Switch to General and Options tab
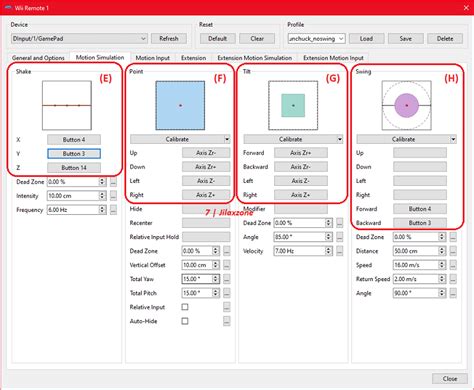Screen dimensions: 474x390 pyautogui.click(x=38, y=58)
